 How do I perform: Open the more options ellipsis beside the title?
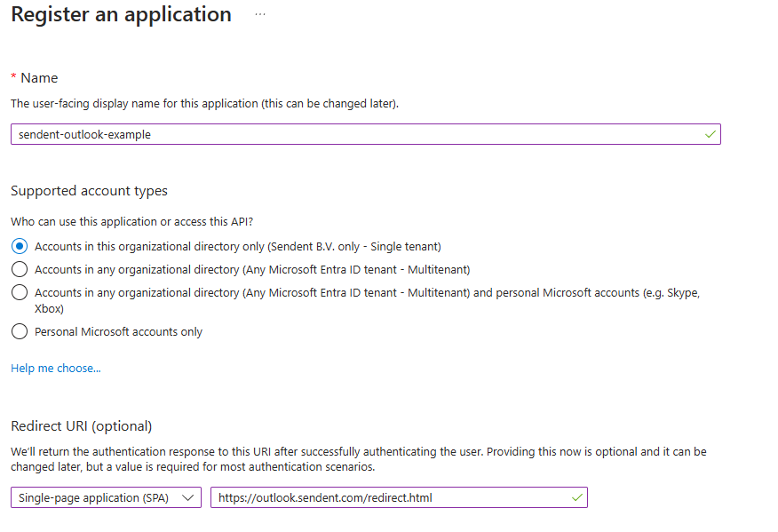(x=260, y=15)
